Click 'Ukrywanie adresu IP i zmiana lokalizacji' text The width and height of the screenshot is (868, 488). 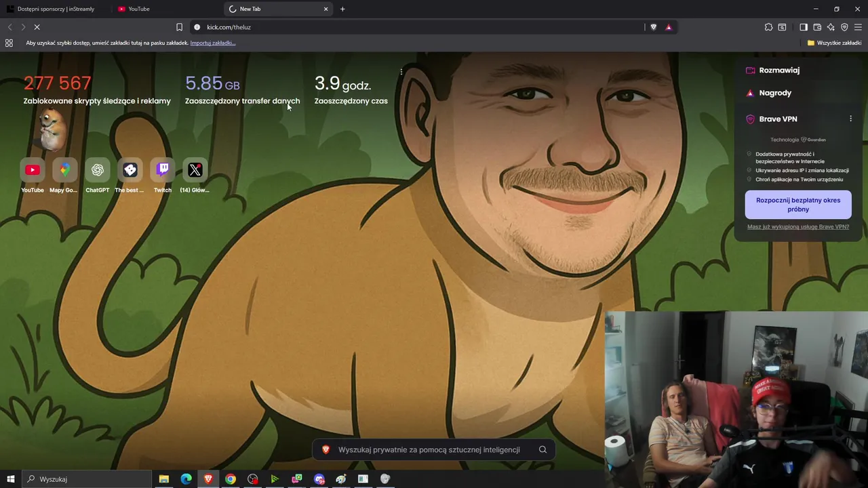tap(802, 170)
